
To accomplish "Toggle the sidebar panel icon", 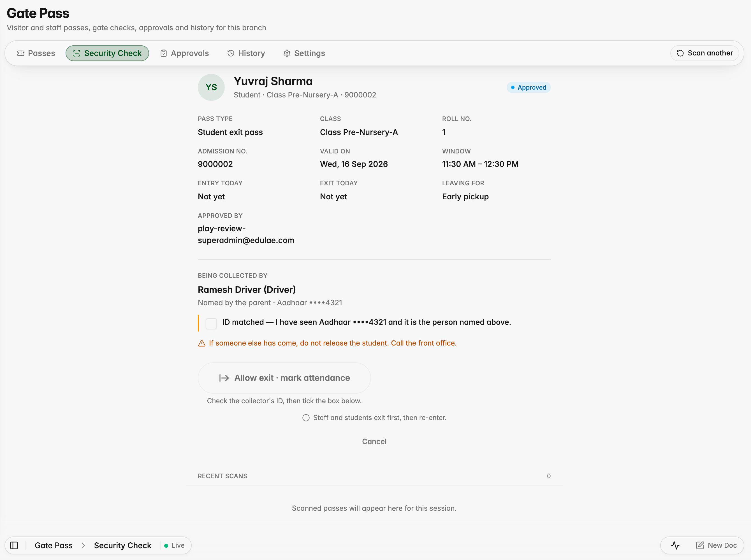I will coord(14,545).
